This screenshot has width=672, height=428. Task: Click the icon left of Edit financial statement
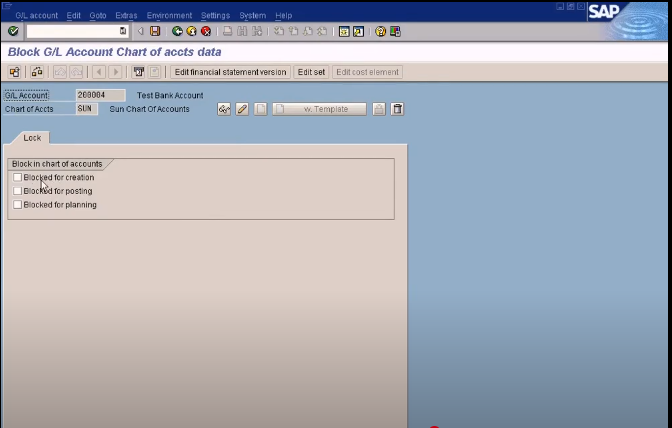pos(155,72)
